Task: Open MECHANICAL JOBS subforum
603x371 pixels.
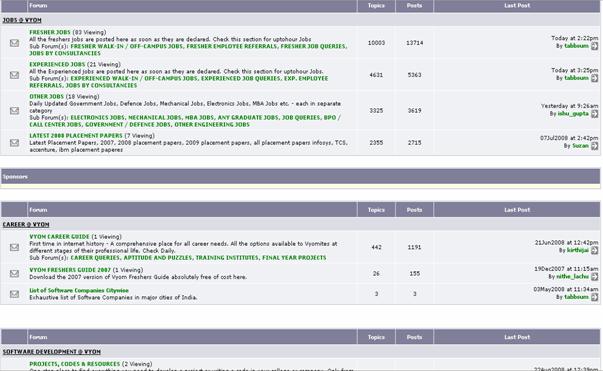Action: click(155, 118)
